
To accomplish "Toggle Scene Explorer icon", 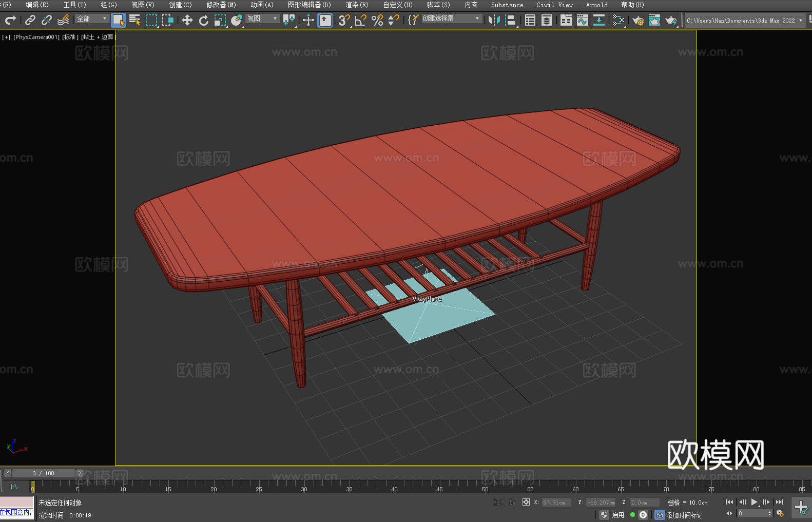I will [530, 20].
